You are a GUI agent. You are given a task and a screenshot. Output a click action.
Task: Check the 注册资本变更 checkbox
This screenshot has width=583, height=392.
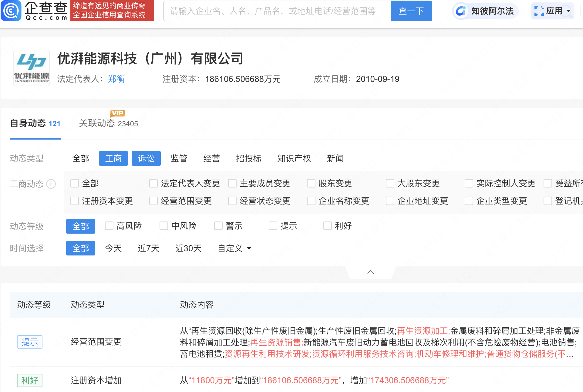tap(75, 201)
